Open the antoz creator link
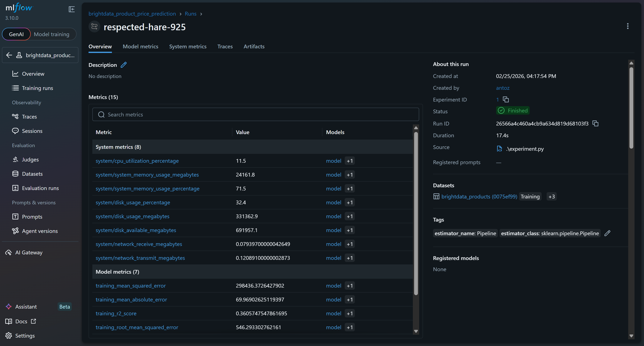Viewport: 644px width, 346px height. (502, 88)
